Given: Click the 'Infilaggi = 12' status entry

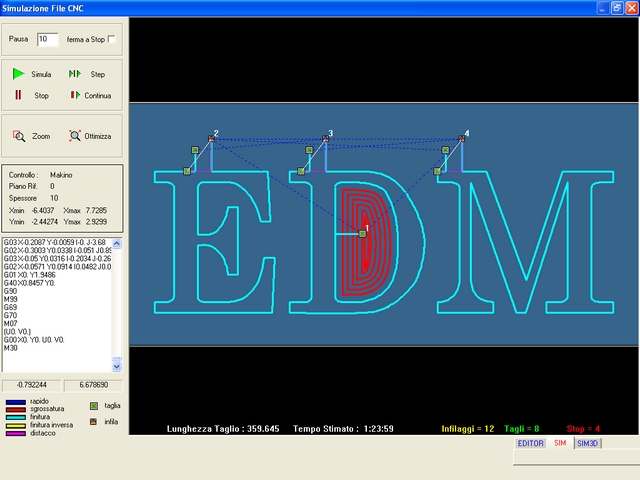Looking at the screenshot, I should pyautogui.click(x=468, y=429).
